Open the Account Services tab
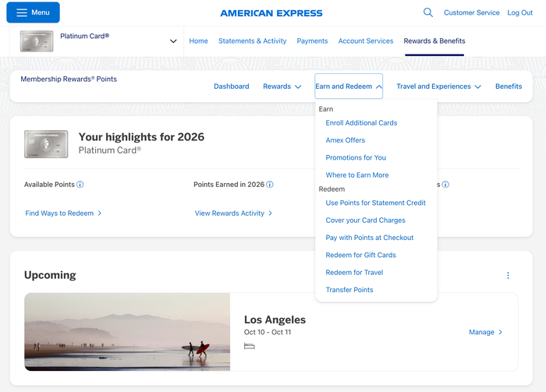The image size is (546, 392). tap(366, 41)
